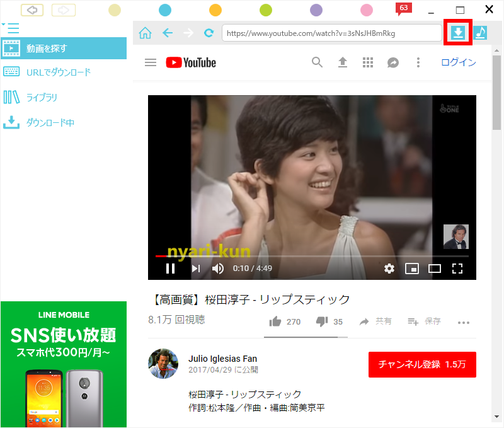Click the video download arrow button
The width and height of the screenshot is (504, 428).
coord(458,33)
